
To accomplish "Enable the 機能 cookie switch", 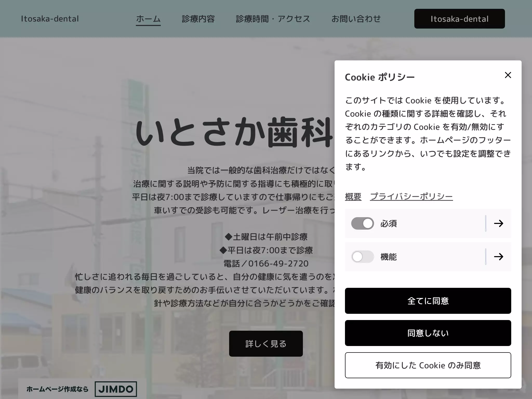I will pyautogui.click(x=362, y=257).
